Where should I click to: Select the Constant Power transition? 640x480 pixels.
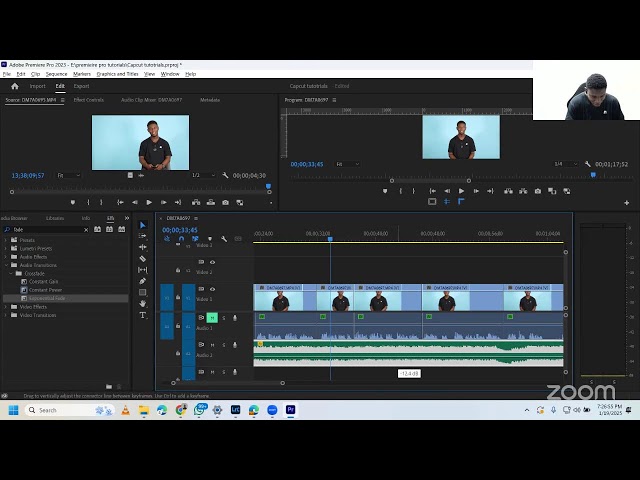coord(45,290)
